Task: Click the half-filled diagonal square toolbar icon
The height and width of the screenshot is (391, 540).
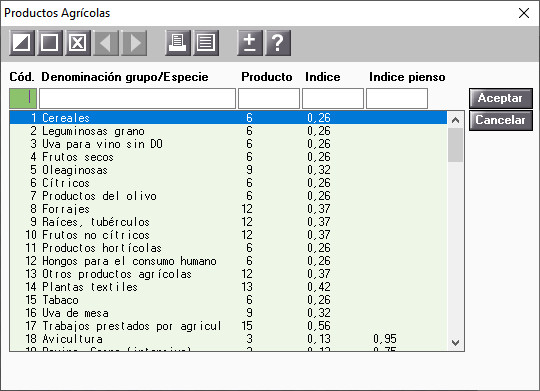Action: [x=22, y=43]
